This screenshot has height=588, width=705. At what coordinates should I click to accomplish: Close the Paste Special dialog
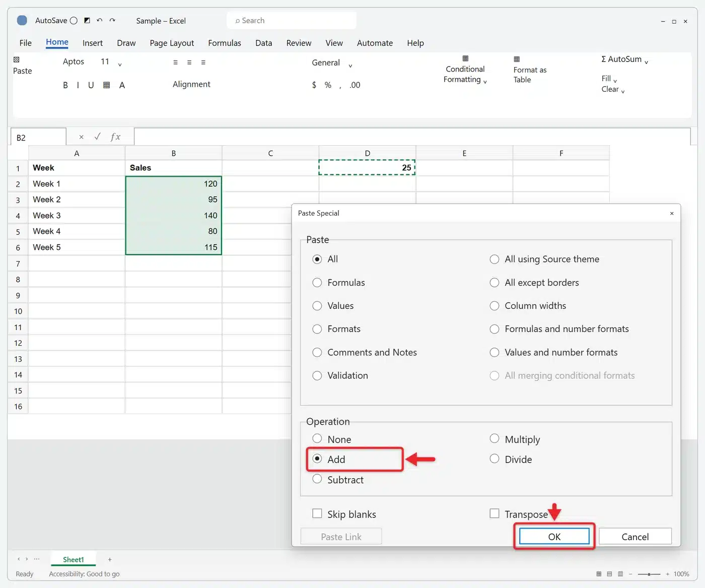[x=672, y=214]
